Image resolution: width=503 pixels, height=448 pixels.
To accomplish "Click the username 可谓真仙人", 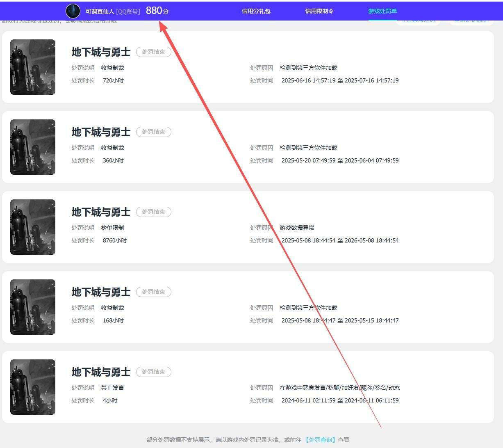I will pos(100,11).
